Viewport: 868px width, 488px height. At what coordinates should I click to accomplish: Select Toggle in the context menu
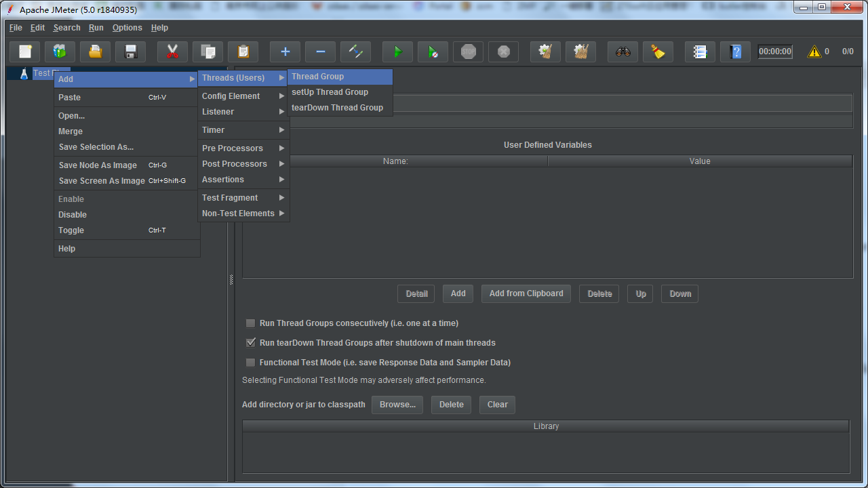click(x=127, y=230)
